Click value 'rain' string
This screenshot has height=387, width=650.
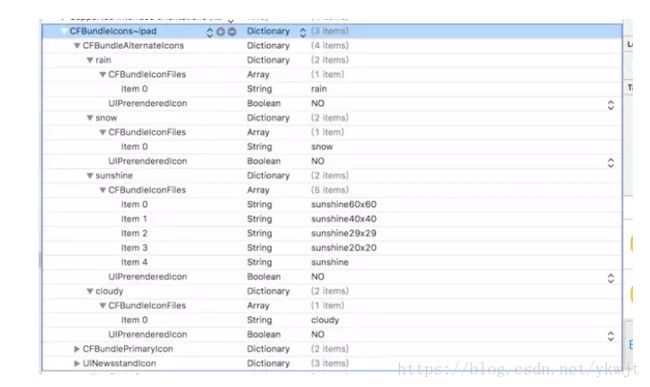pos(319,89)
